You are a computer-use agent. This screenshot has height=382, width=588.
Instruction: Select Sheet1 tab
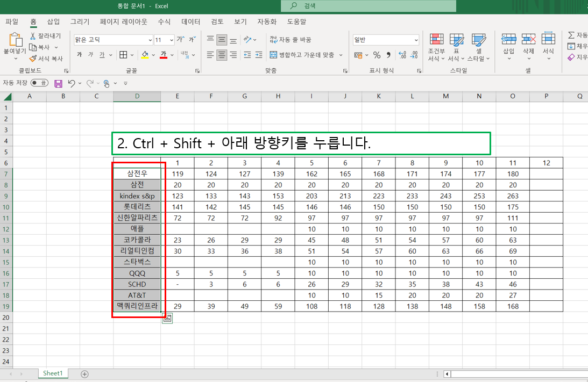[53, 373]
